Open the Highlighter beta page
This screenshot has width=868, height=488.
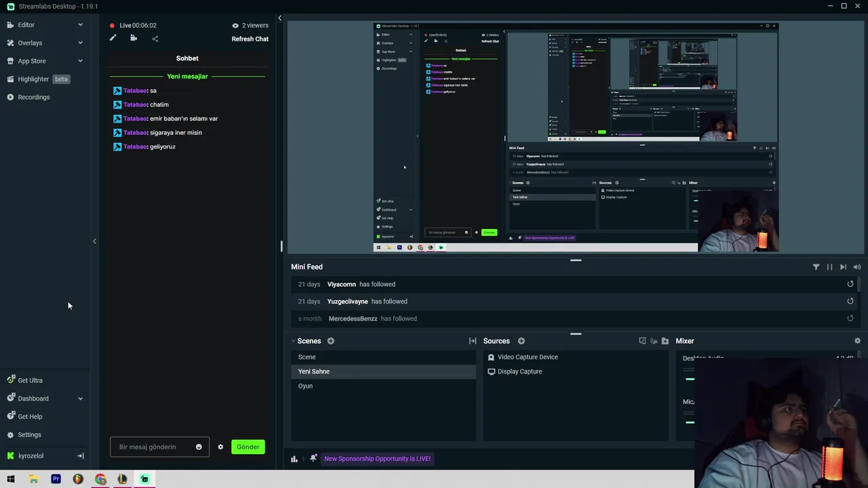pos(37,79)
